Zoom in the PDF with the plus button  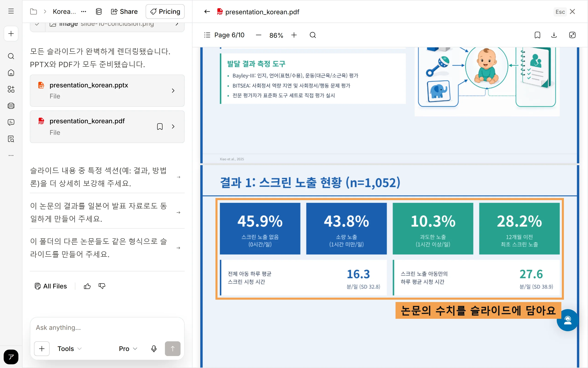point(294,35)
